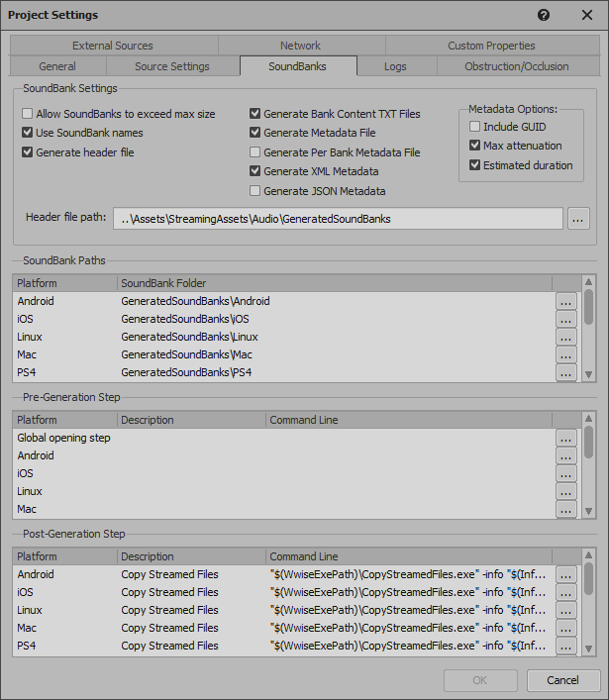The image size is (609, 700).
Task: Edit Android post-generation step via ellipsis button
Action: pyautogui.click(x=565, y=575)
